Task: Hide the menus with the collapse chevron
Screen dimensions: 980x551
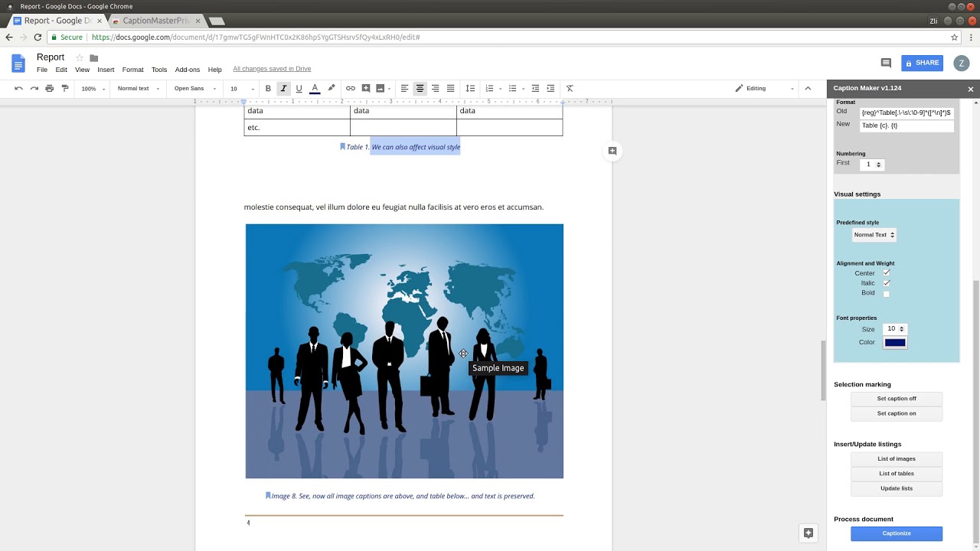Action: click(808, 89)
